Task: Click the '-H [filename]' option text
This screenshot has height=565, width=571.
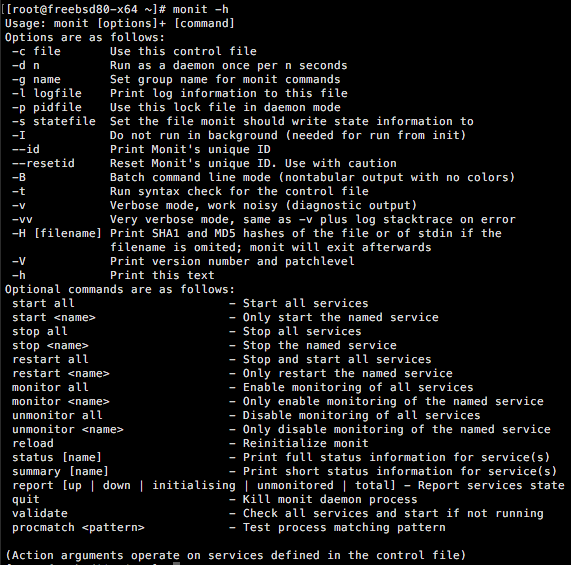Action: (56, 233)
